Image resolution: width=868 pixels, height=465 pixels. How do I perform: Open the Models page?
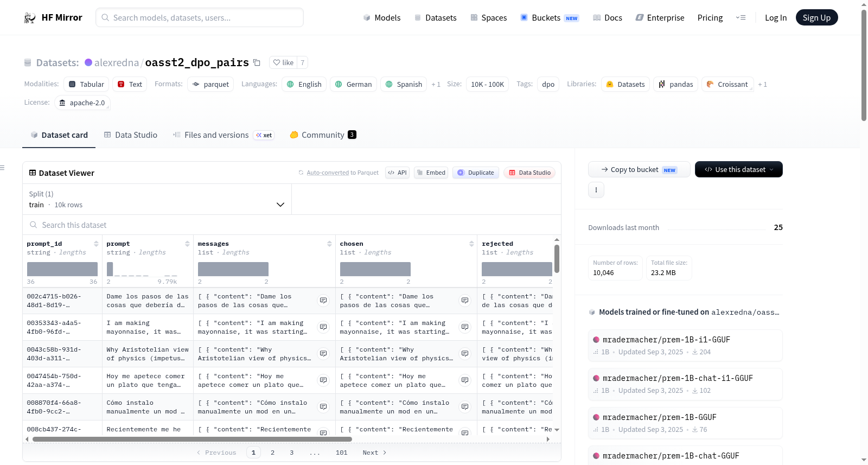382,17
